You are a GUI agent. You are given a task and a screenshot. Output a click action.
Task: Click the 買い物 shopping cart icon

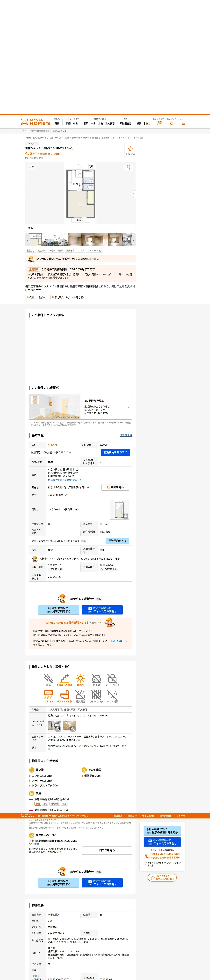coord(32,770)
